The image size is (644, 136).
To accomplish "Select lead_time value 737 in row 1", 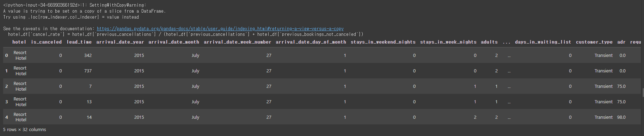I will (x=88, y=71).
